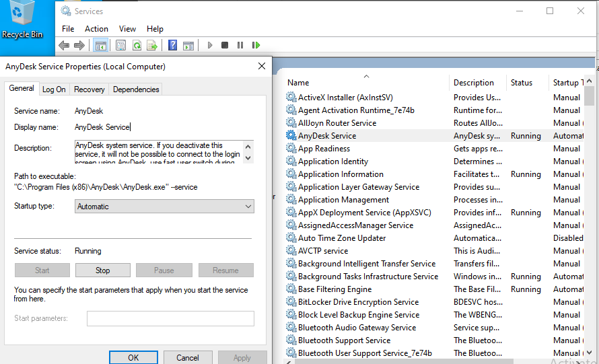Click Cancel in AnyDesk properties dialog
Image resolution: width=599 pixels, height=364 pixels.
(188, 357)
